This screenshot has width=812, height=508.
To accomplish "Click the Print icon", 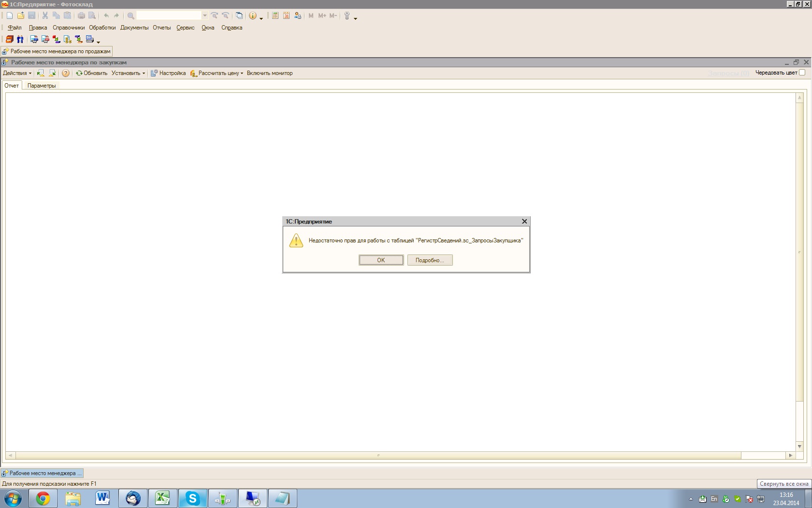I will click(x=81, y=16).
